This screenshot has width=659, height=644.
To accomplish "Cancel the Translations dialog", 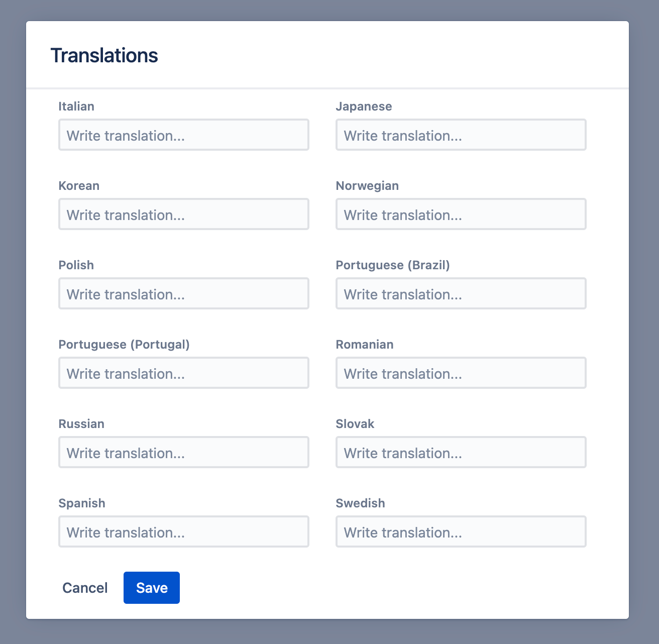I will pos(85,588).
